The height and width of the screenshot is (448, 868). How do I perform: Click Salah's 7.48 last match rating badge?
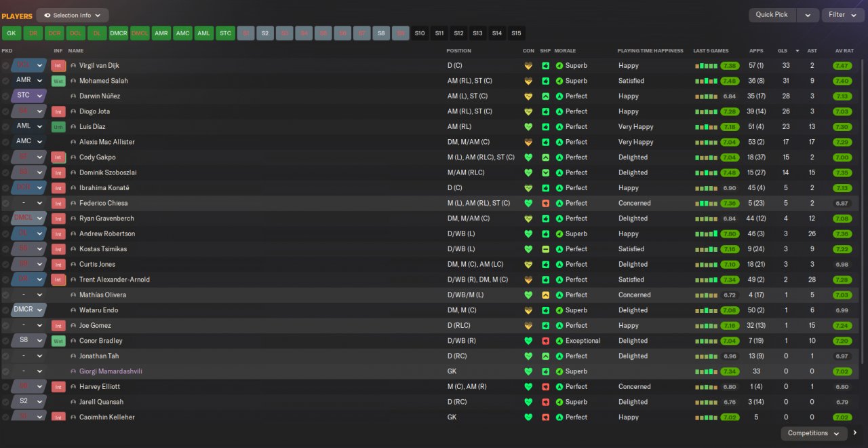click(730, 81)
